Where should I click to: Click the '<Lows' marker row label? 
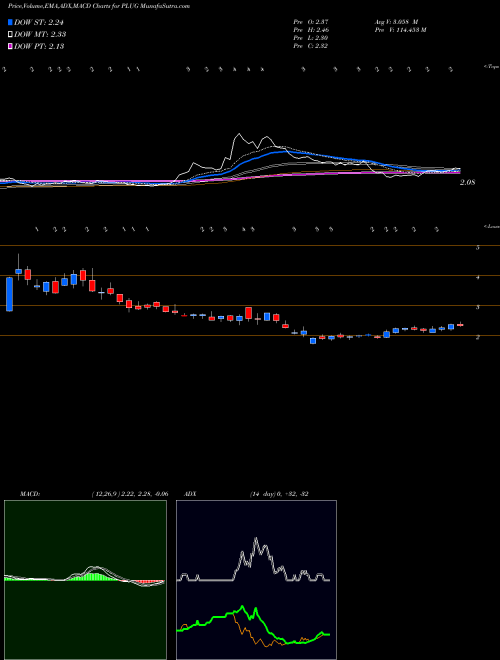[x=492, y=226]
